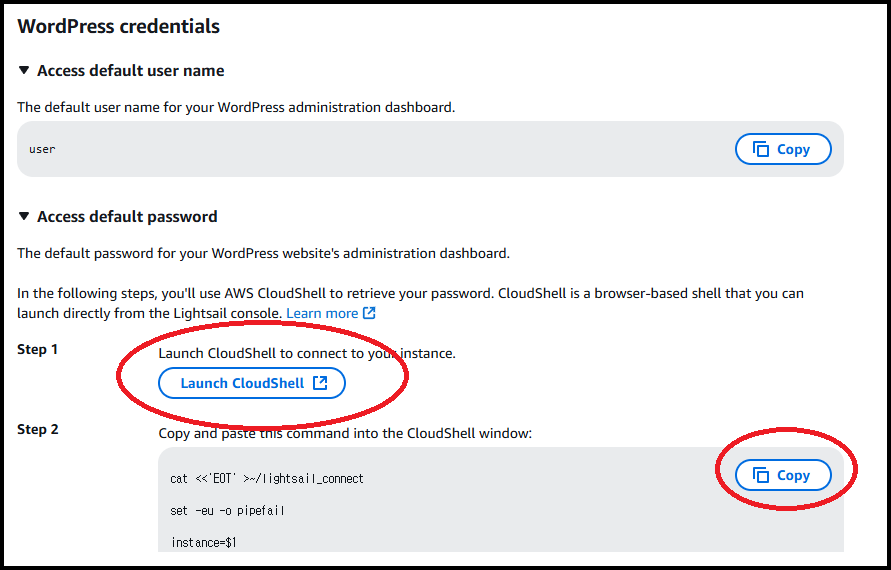The width and height of the screenshot is (891, 570).
Task: Click the Step 1 label
Action: [38, 349]
